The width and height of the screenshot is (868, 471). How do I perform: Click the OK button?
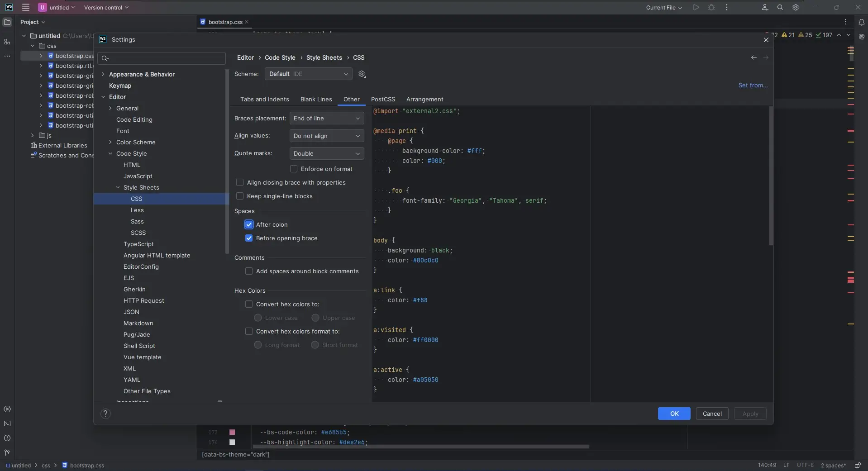point(674,414)
